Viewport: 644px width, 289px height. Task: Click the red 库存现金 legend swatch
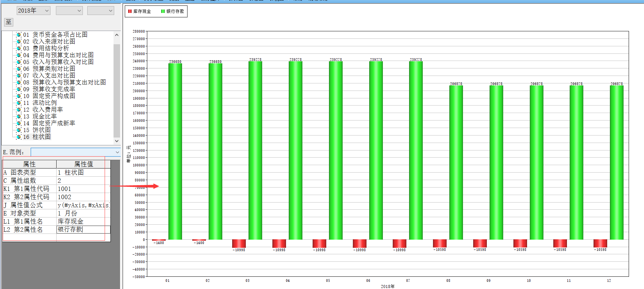[130, 11]
